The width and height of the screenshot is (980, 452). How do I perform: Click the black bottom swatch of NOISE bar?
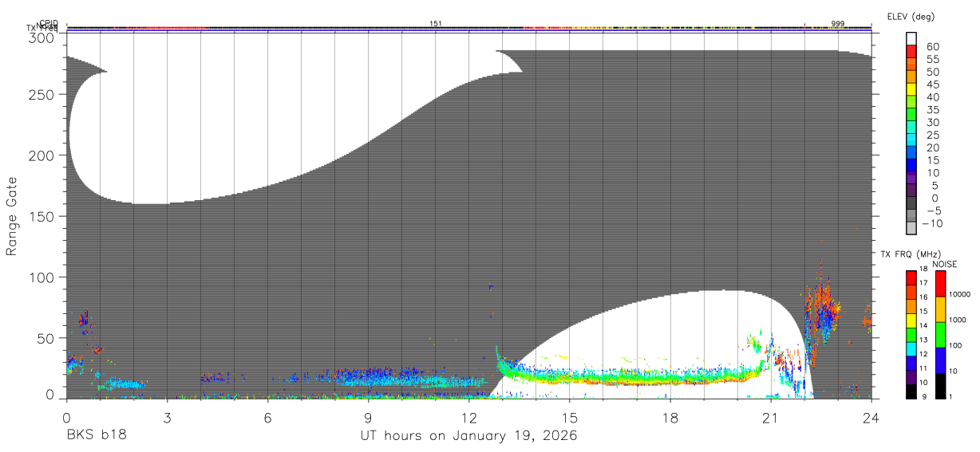[940, 386]
